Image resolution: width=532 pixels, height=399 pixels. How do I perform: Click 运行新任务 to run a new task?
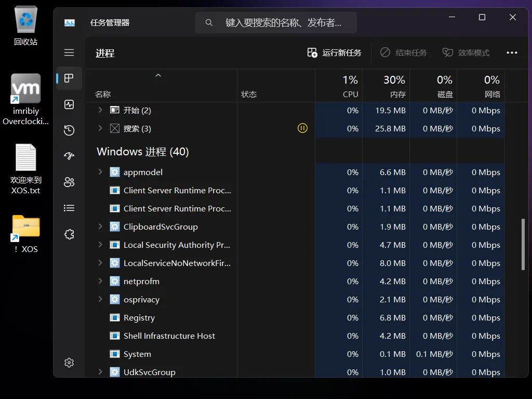335,52
